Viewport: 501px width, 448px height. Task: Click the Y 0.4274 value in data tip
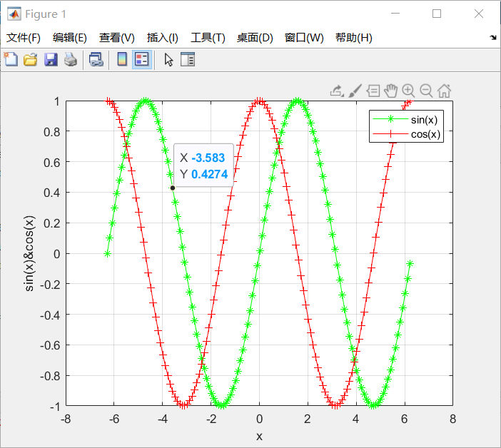pyautogui.click(x=209, y=174)
